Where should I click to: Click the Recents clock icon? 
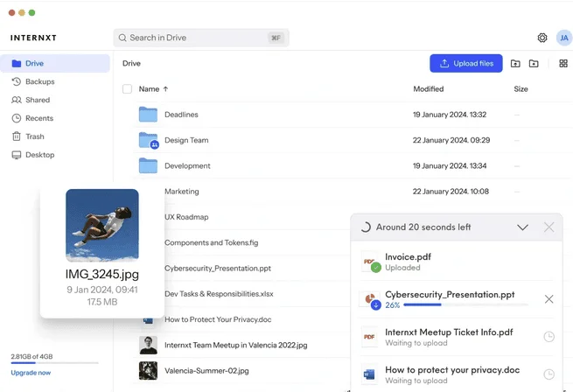17,118
